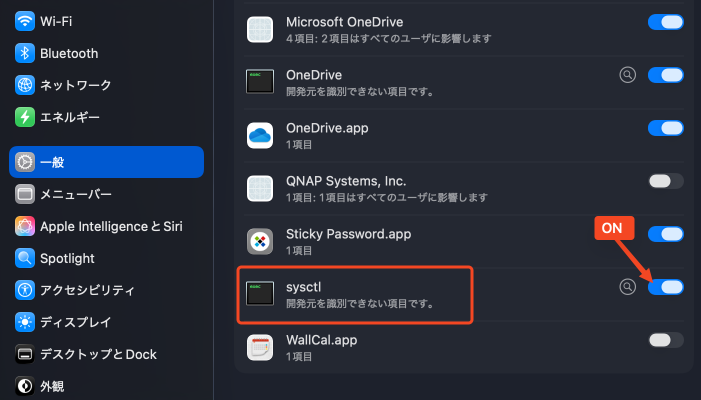Viewport: 701px width, 400px height.
Task: Click the OneDrive.app cloud icon
Action: (260, 134)
